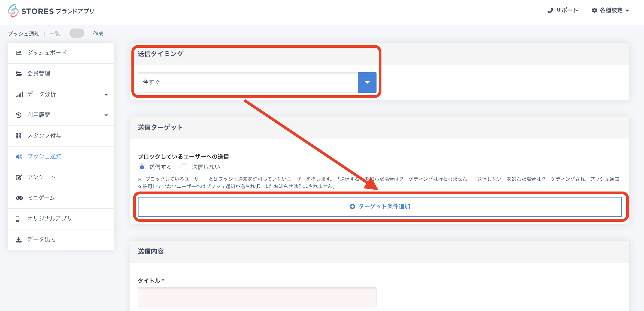Expand the 利用履歴 submenu

(106, 115)
